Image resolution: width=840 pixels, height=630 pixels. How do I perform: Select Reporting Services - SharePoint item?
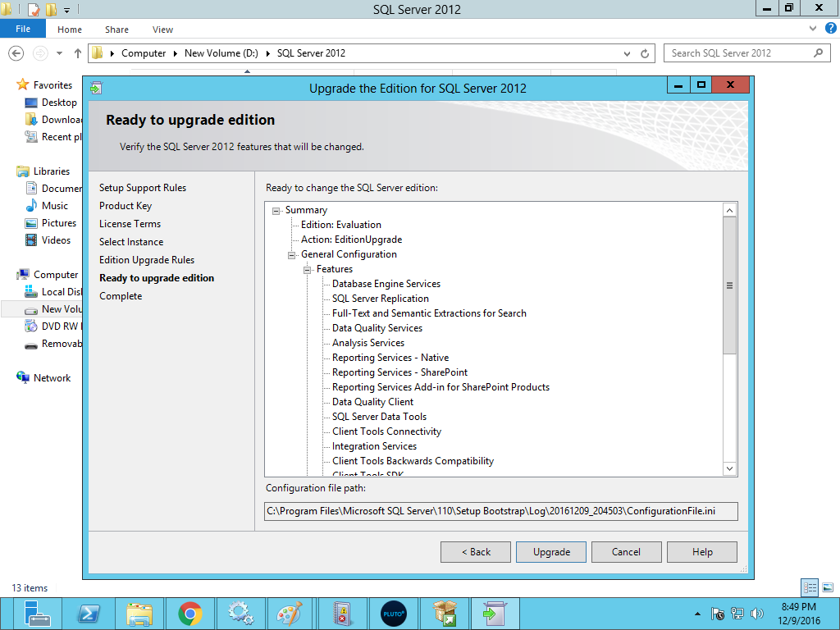(399, 372)
